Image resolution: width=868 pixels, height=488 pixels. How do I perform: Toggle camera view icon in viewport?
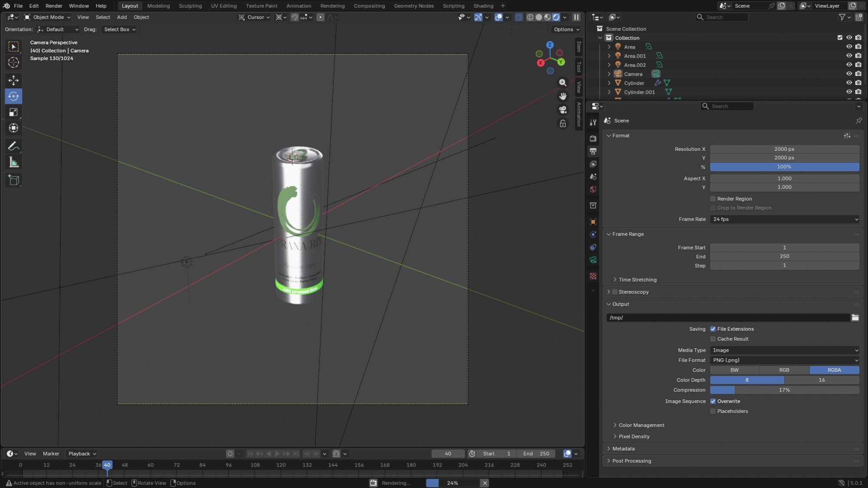click(563, 110)
